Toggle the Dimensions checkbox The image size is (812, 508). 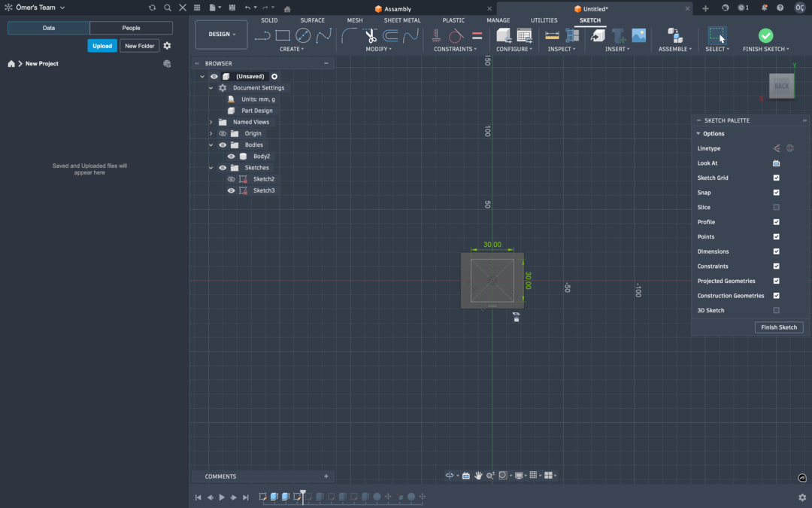pyautogui.click(x=776, y=251)
